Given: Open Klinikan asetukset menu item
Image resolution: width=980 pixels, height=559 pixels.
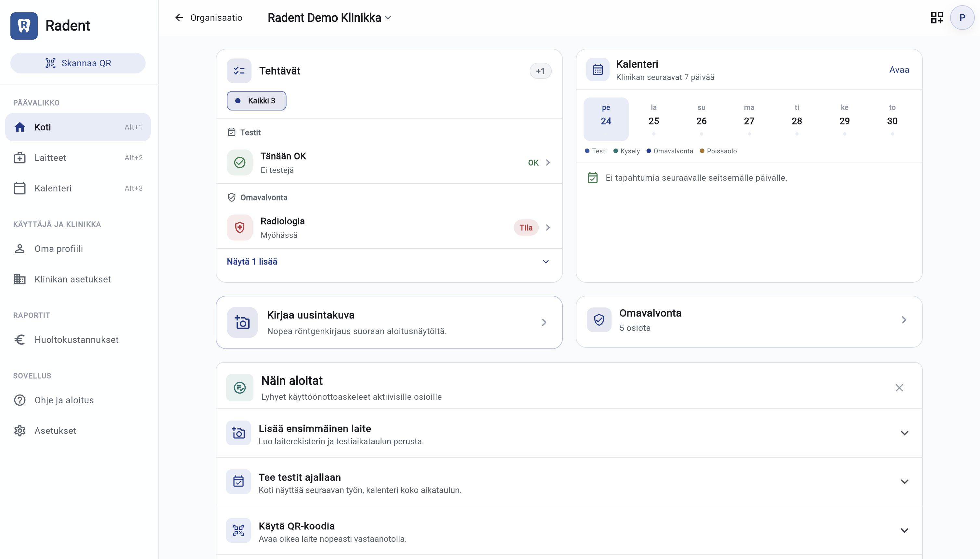Looking at the screenshot, I should 78,279.
